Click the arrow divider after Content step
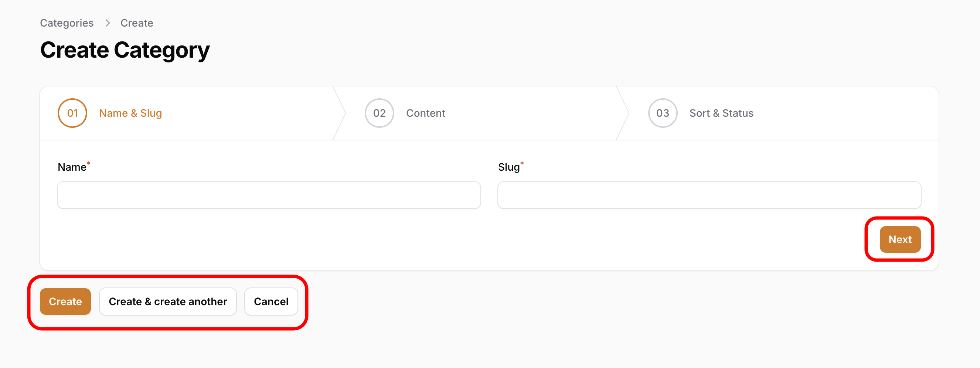980x368 pixels. pos(623,113)
